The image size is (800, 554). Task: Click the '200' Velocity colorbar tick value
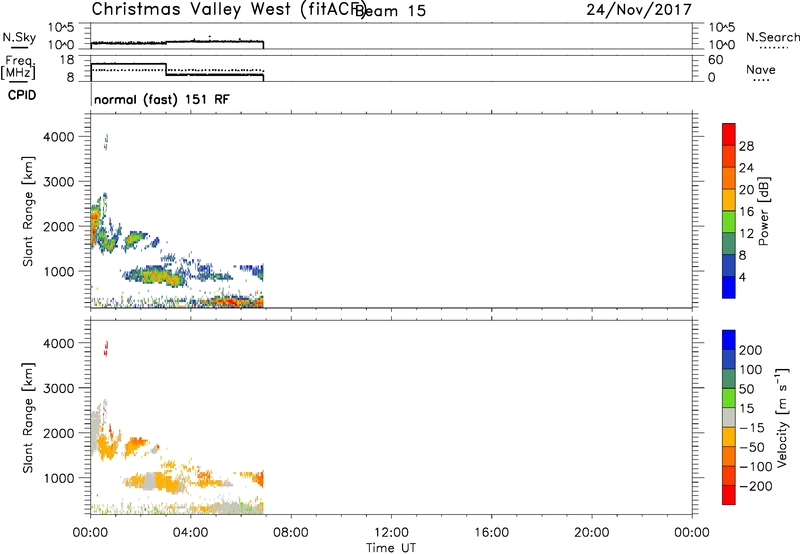click(751, 350)
